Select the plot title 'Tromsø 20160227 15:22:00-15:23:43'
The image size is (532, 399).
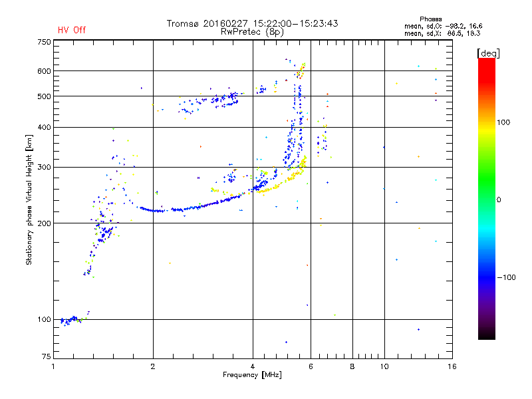[x=252, y=23]
